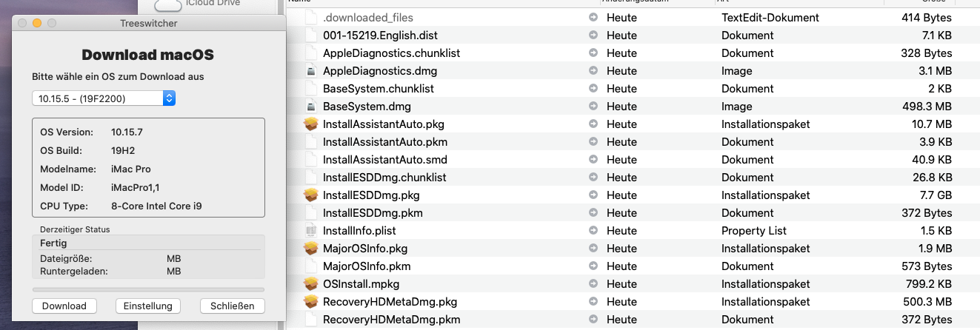980x330 pixels.
Task: Open Einstellung settings button
Action: (x=147, y=306)
